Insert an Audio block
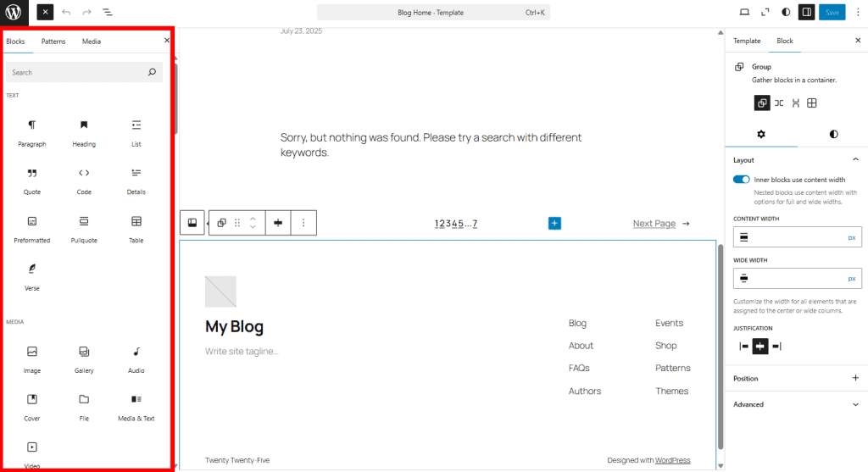 click(x=136, y=359)
